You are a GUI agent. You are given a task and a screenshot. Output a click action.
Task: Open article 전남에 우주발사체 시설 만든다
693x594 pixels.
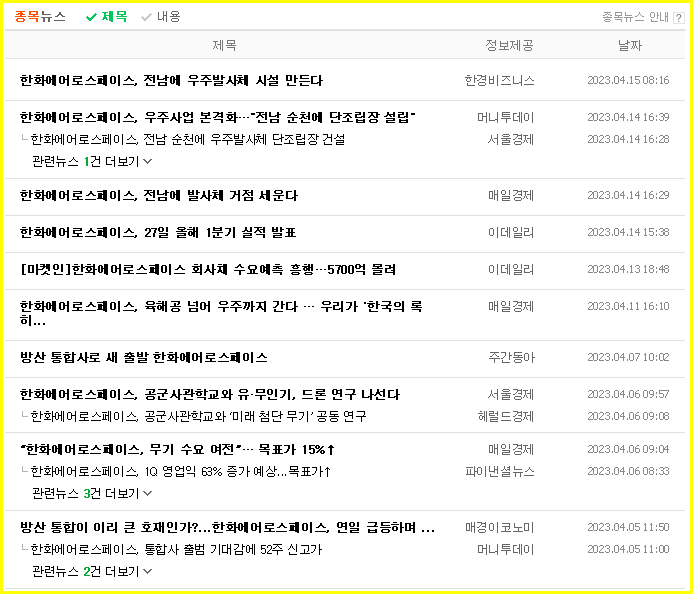[171, 80]
